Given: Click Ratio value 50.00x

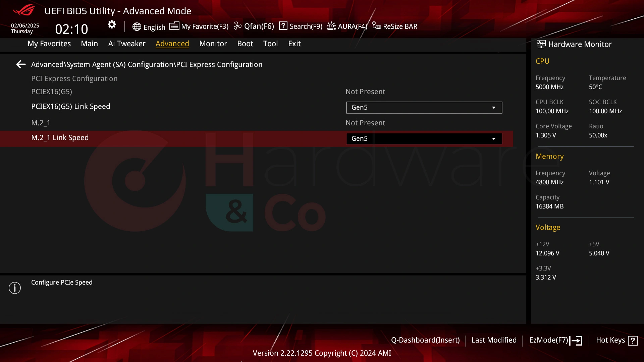Looking at the screenshot, I should pyautogui.click(x=598, y=135).
